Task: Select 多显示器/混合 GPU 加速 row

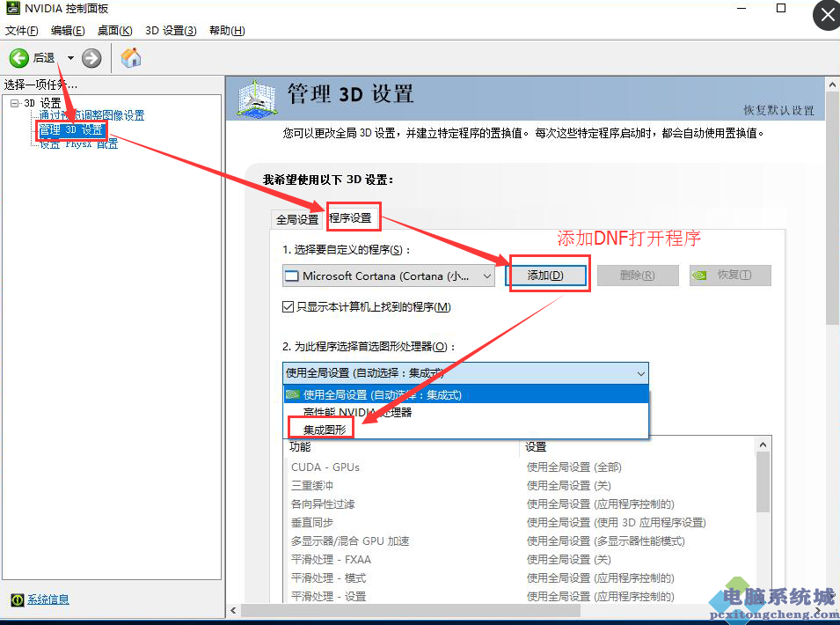Action: coord(520,540)
